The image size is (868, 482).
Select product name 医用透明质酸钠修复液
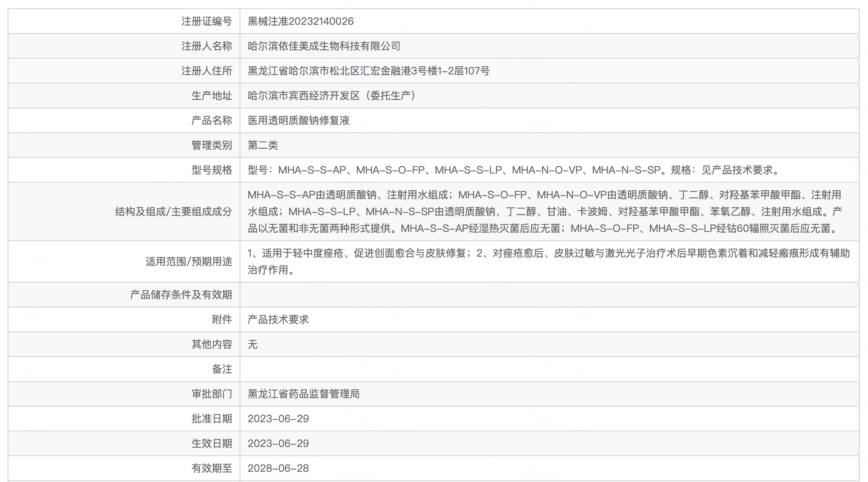click(x=299, y=120)
